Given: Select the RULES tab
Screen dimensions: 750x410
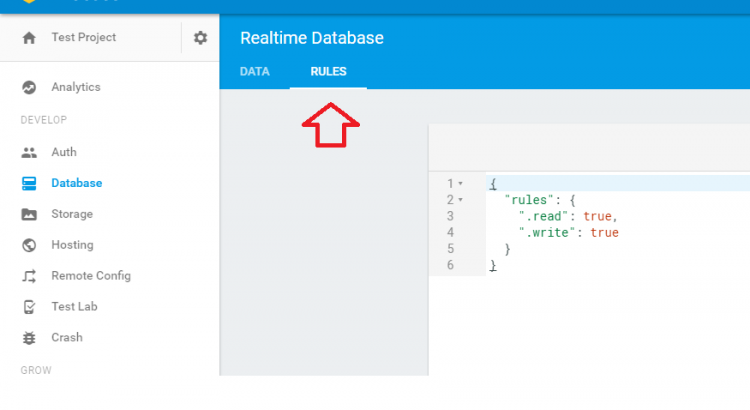Looking at the screenshot, I should click(328, 72).
